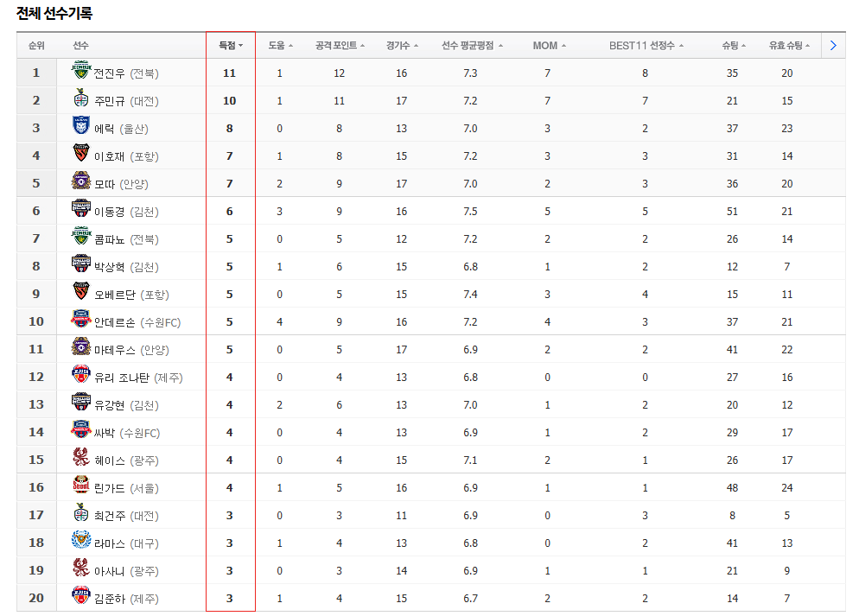
Task: Click the Seoul logo beside 린가드
Action: tap(80, 486)
